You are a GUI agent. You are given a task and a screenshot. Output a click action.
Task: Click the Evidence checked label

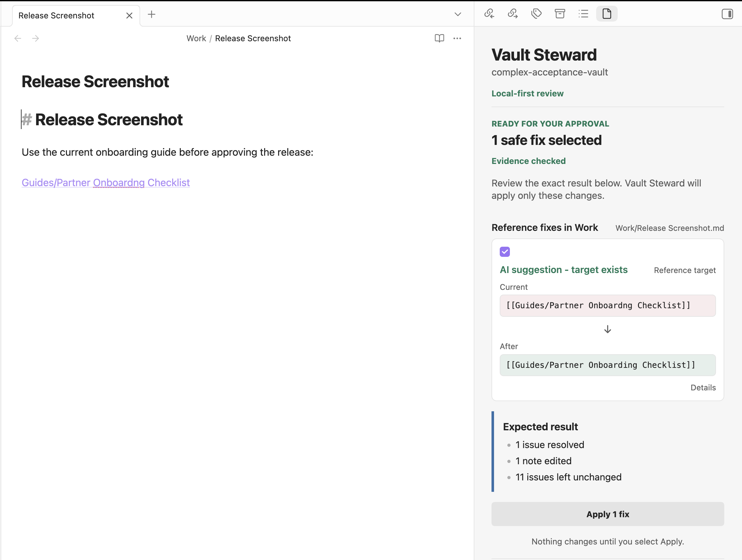pyautogui.click(x=528, y=161)
